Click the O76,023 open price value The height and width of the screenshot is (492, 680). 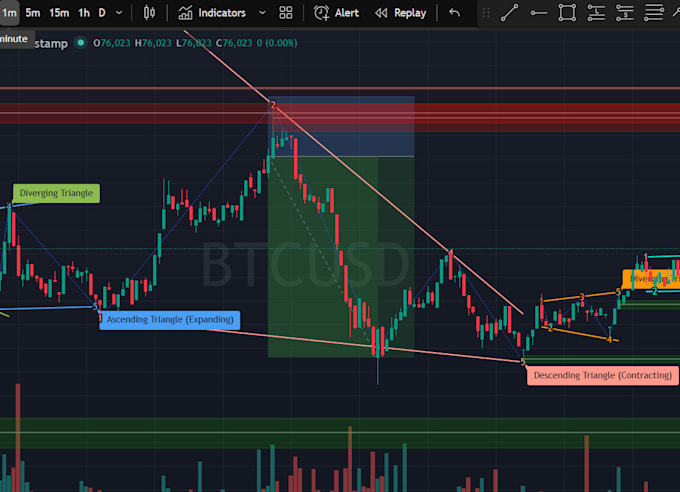111,43
